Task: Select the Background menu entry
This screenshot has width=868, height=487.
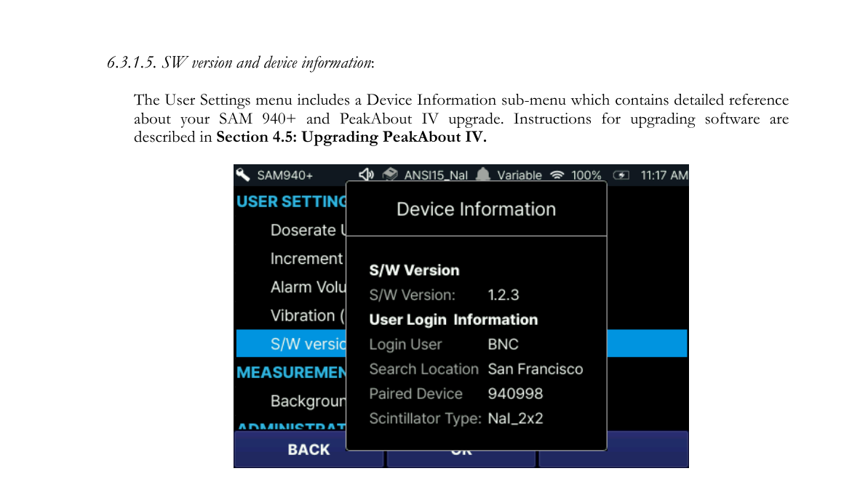Action: coord(308,401)
